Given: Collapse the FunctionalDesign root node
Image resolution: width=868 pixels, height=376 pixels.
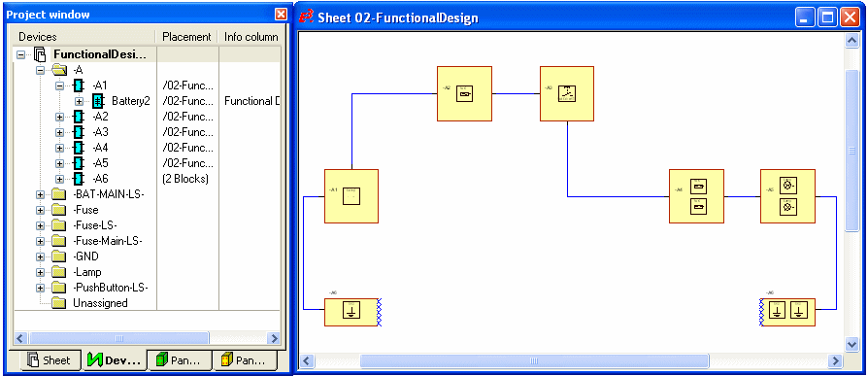Looking at the screenshot, I should click(x=21, y=54).
